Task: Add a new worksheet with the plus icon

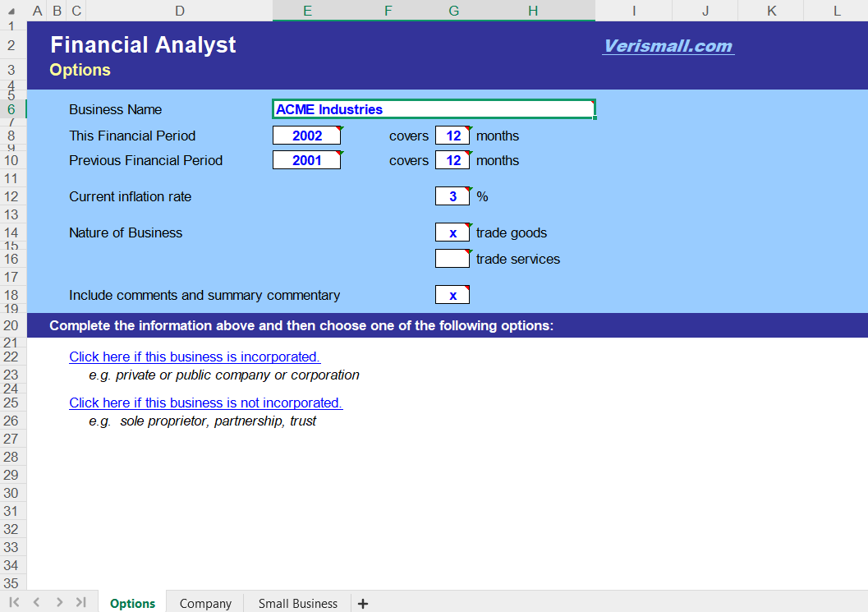Action: pyautogui.click(x=362, y=603)
